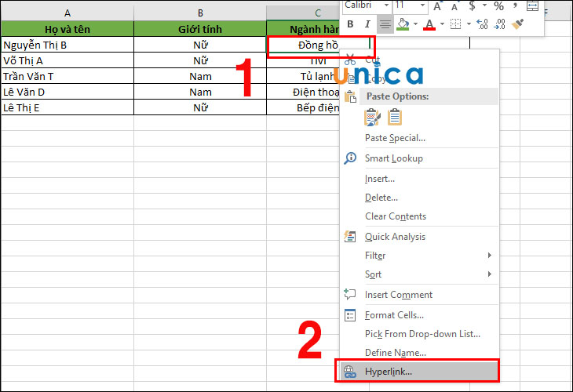Apply percent style format
The width and height of the screenshot is (573, 392).
coord(498,5)
